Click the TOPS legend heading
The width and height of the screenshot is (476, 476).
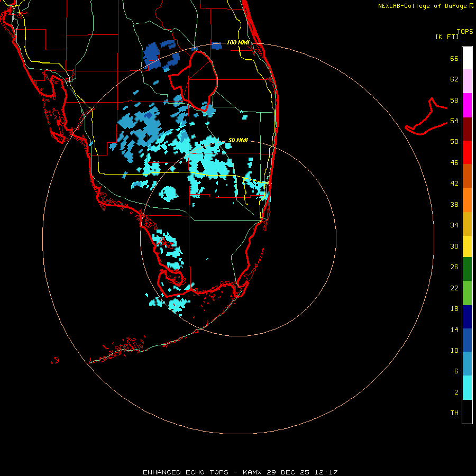pyautogui.click(x=465, y=31)
